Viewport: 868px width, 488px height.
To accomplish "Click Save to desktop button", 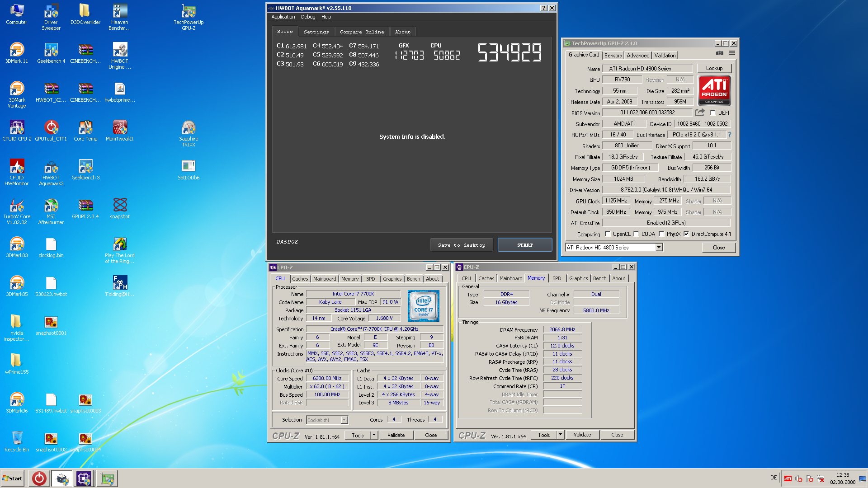I will click(x=462, y=245).
